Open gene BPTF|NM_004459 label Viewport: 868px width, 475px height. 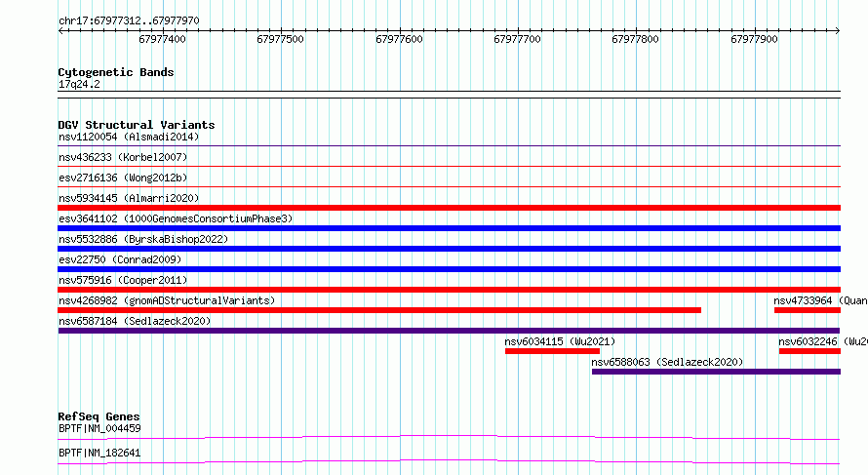point(99,428)
